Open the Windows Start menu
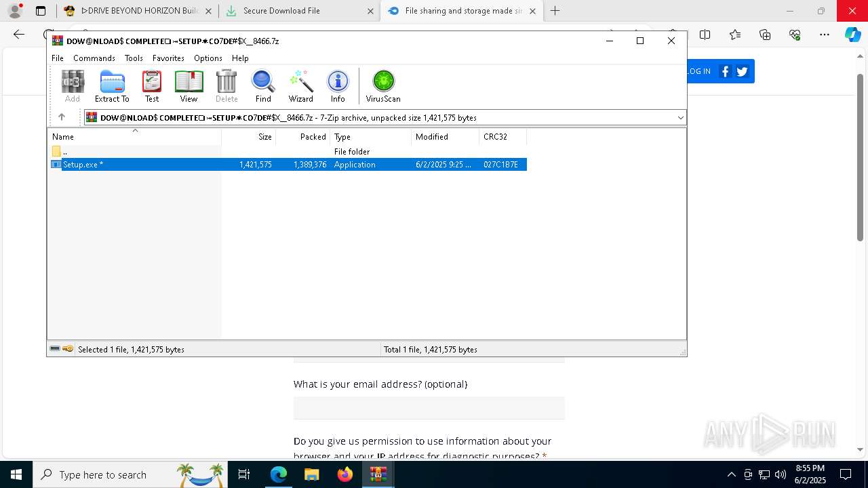 pyautogui.click(x=16, y=474)
